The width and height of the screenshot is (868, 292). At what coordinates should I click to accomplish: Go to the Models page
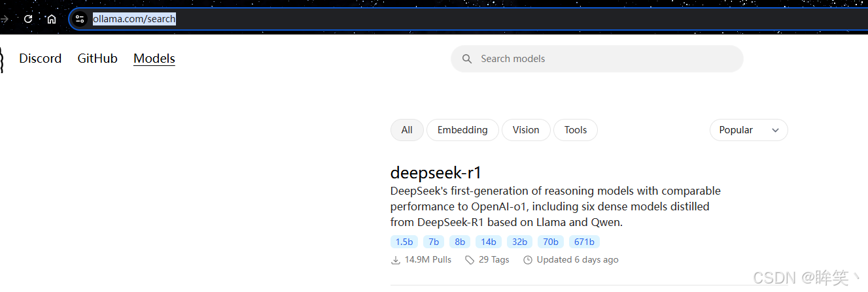click(154, 58)
